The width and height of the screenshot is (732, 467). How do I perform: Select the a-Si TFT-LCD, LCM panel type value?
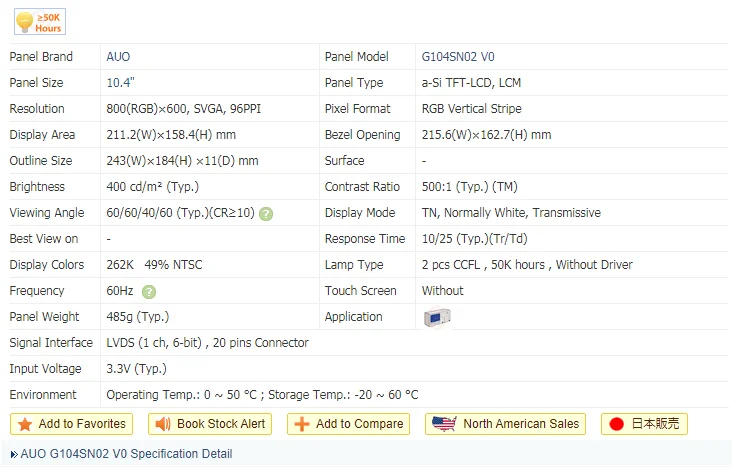pyautogui.click(x=471, y=83)
